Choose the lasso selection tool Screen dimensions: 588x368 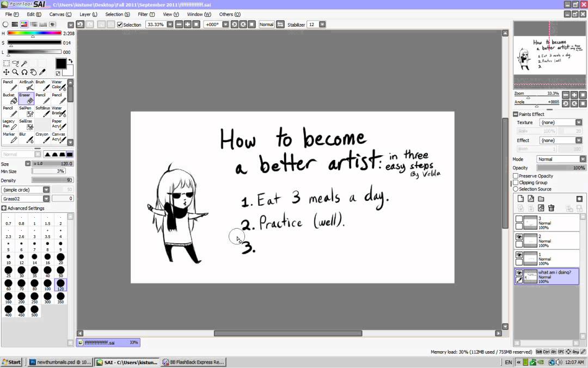click(x=15, y=63)
